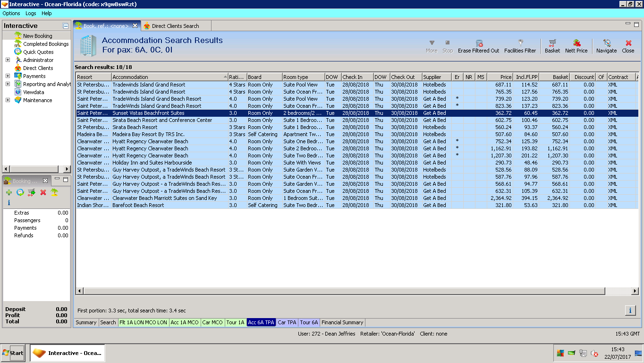Open the Financial Summary tab

click(342, 322)
